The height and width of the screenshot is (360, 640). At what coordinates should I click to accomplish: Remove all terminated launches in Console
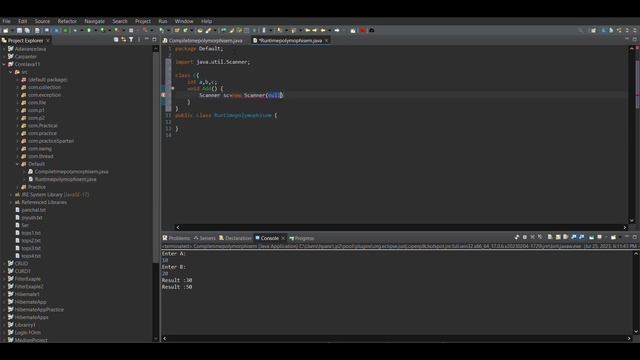[x=540, y=237]
